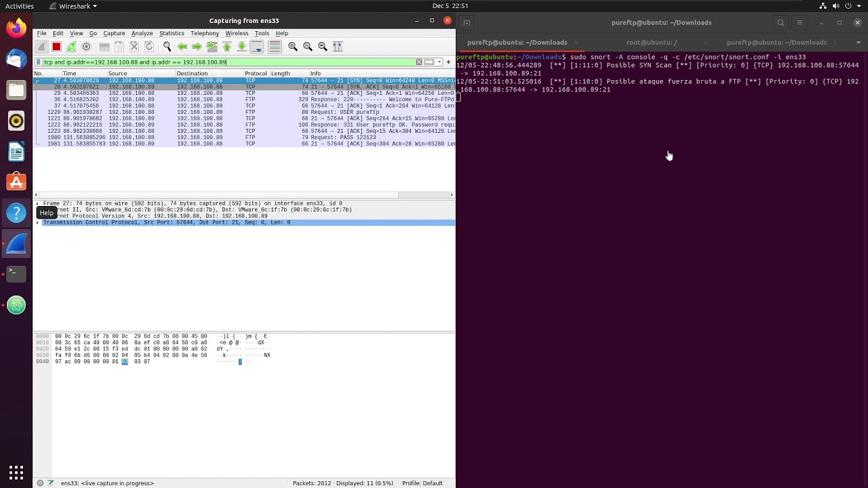The width and height of the screenshot is (868, 488).
Task: Open terminal tab list dropdown arrow
Action: tap(858, 43)
